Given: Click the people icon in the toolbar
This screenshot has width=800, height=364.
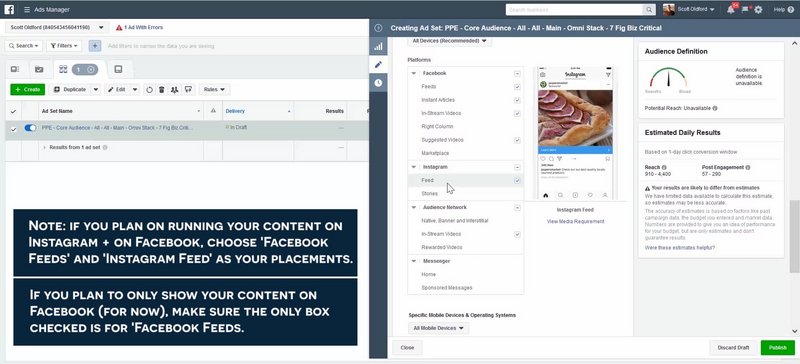Looking at the screenshot, I should (x=174, y=89).
